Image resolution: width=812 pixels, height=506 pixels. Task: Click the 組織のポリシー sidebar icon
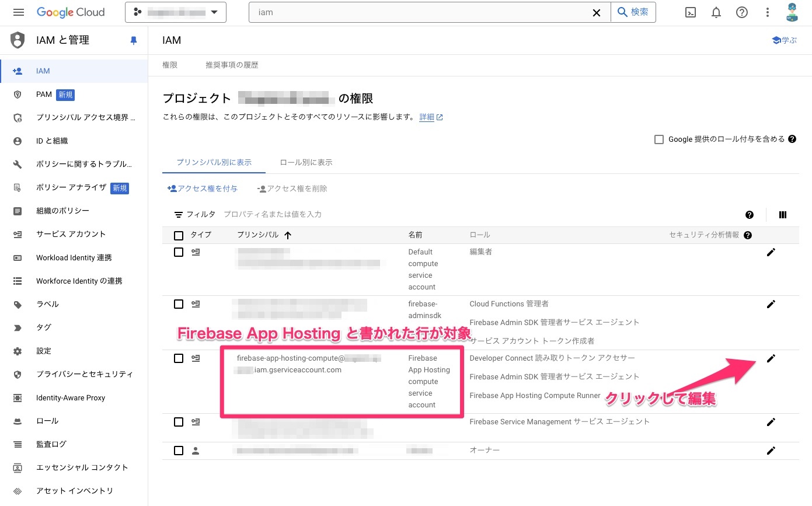(x=18, y=211)
